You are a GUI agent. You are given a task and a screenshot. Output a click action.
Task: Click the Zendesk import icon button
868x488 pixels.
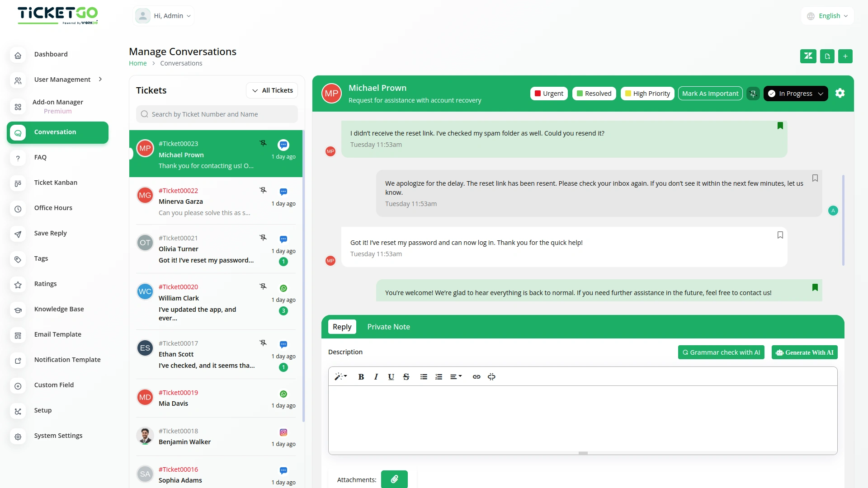coord(808,56)
